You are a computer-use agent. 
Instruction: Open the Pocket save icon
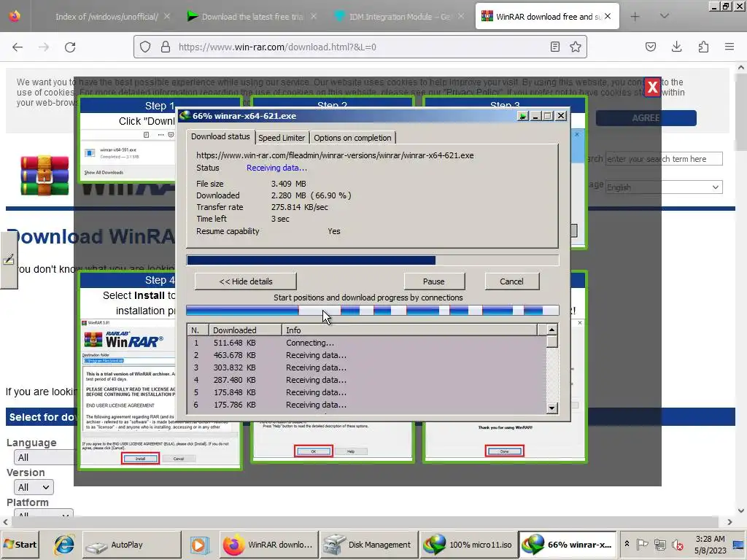click(651, 47)
